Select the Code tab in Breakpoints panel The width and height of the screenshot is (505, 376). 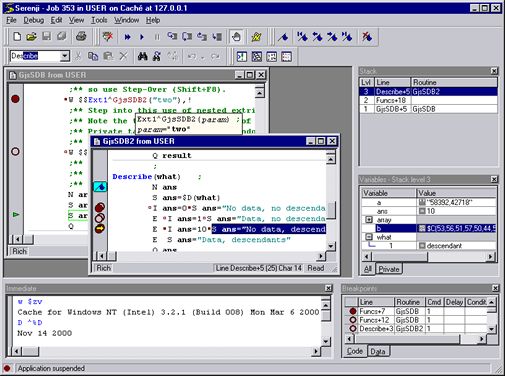click(355, 351)
